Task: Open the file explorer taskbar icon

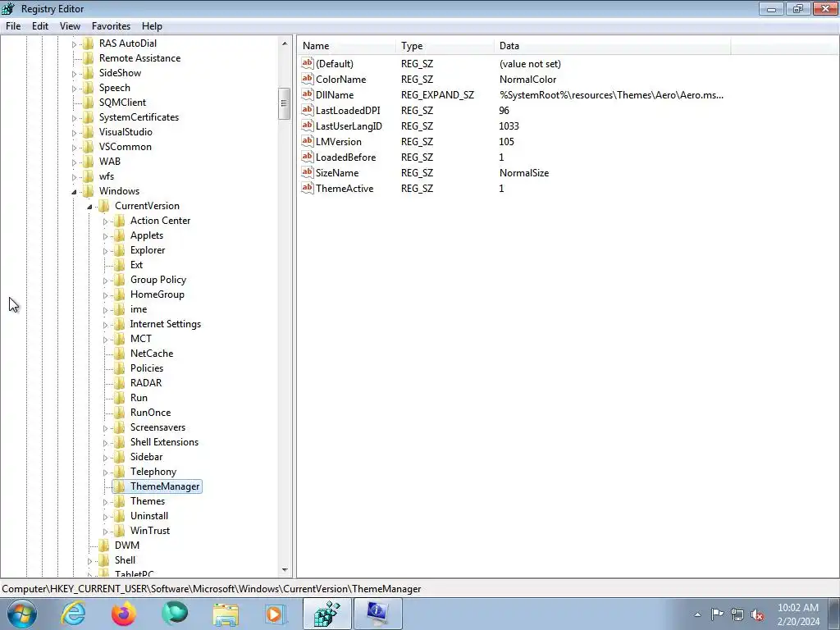Action: tap(226, 614)
